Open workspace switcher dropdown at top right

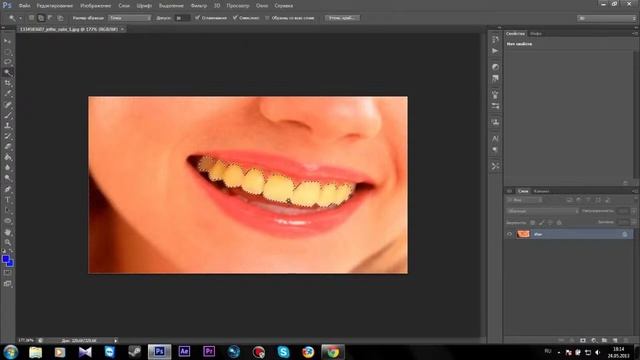pyautogui.click(x=607, y=18)
